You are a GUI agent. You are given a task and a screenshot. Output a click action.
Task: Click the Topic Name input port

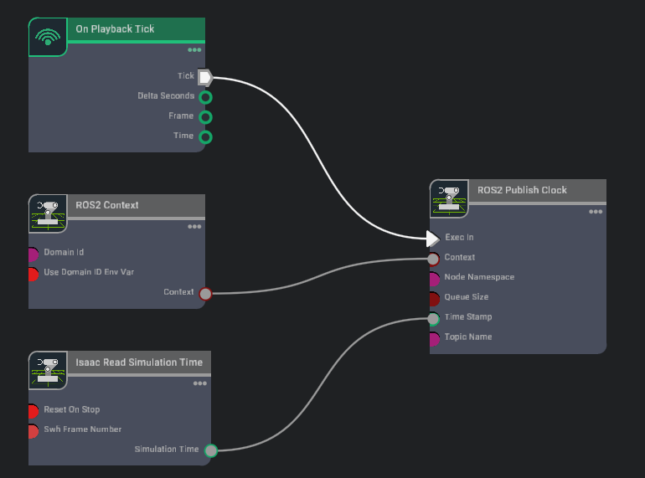[433, 339]
